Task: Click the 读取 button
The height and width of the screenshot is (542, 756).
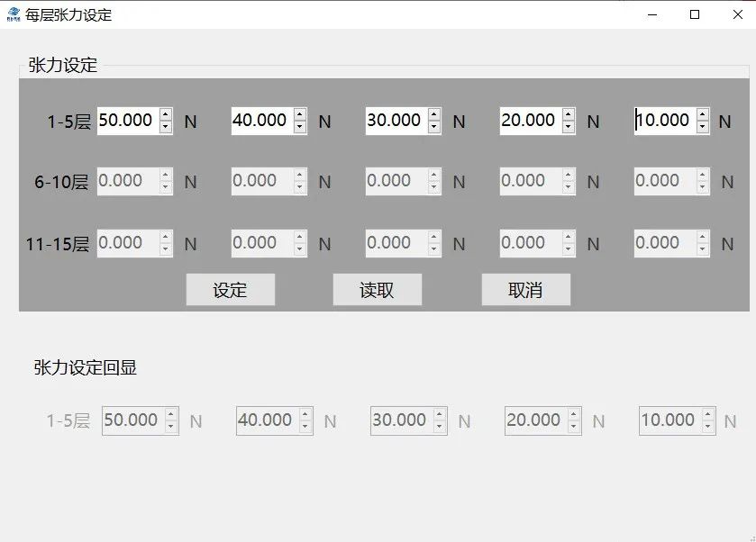Action: tap(377, 290)
